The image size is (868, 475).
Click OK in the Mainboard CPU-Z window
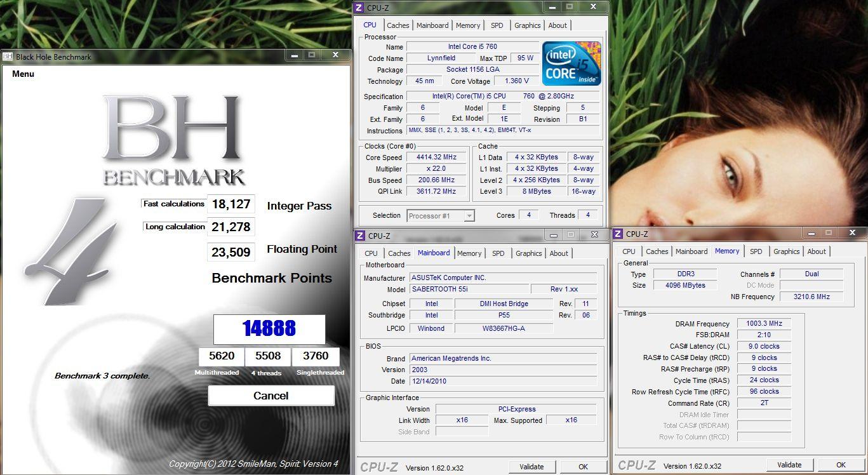pos(583,467)
